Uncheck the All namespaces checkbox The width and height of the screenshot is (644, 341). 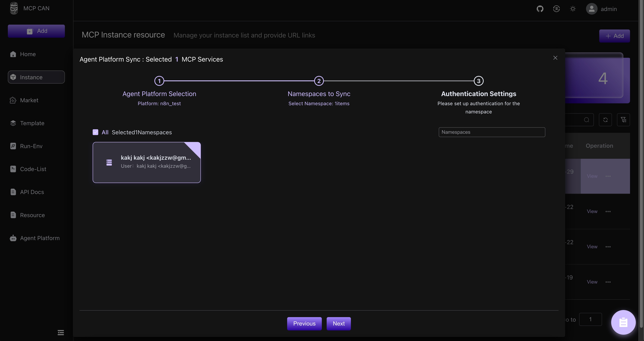point(95,132)
